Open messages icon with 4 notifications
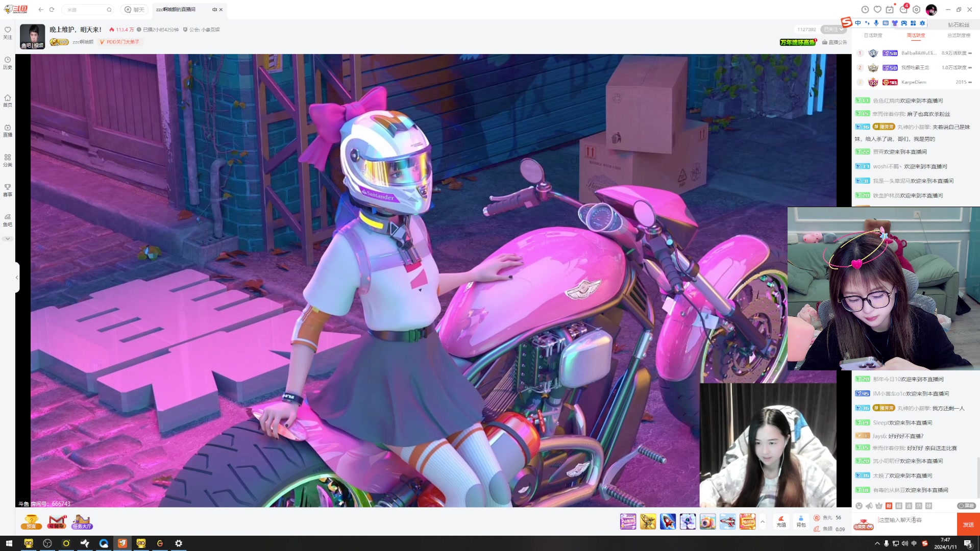 coord(904,9)
